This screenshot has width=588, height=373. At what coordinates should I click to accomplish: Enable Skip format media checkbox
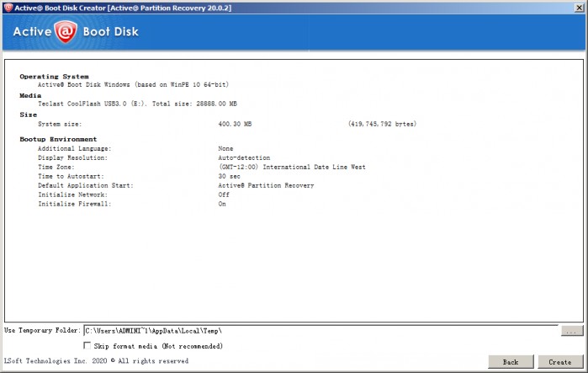87,345
